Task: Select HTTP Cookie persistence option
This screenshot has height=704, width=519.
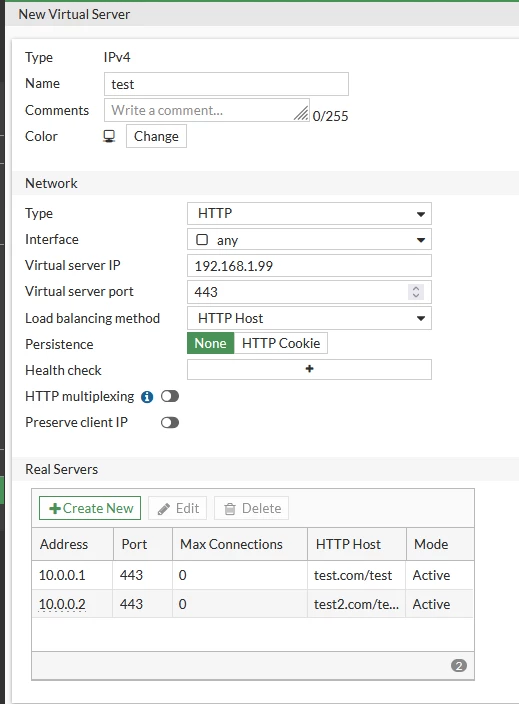Action: pos(281,343)
